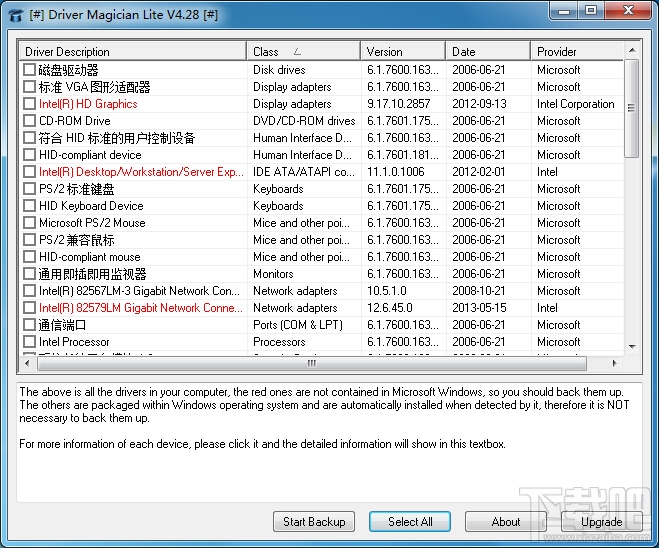Check the 磁盘驱动器 driver checkbox
The width and height of the screenshot is (659, 548).
pos(29,70)
